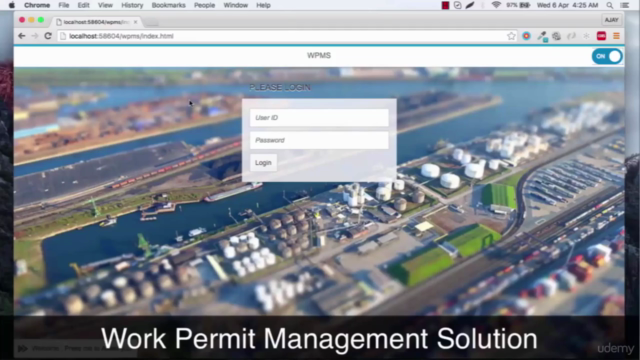This screenshot has height=360, width=640.
Task: Click the PLEASE LOGIN heading
Action: 280,87
